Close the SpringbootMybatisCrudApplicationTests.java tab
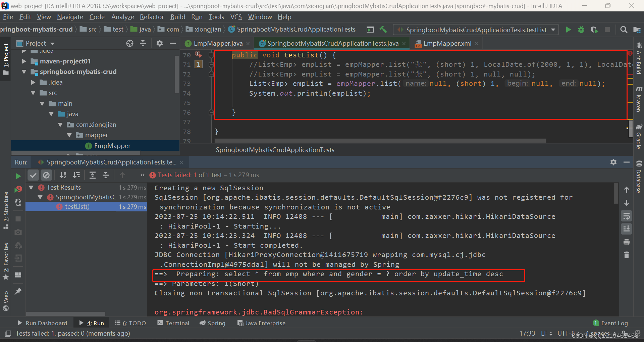 404,44
